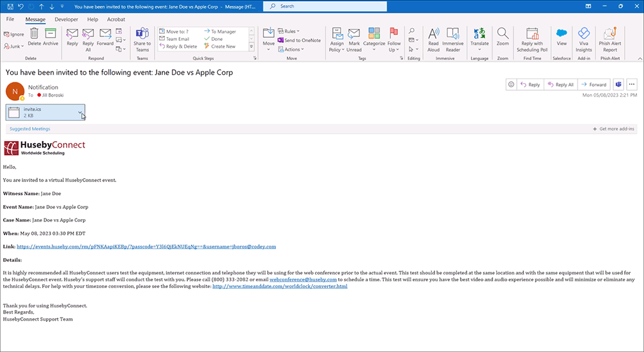Open the Actions dropdown

[x=291, y=49]
